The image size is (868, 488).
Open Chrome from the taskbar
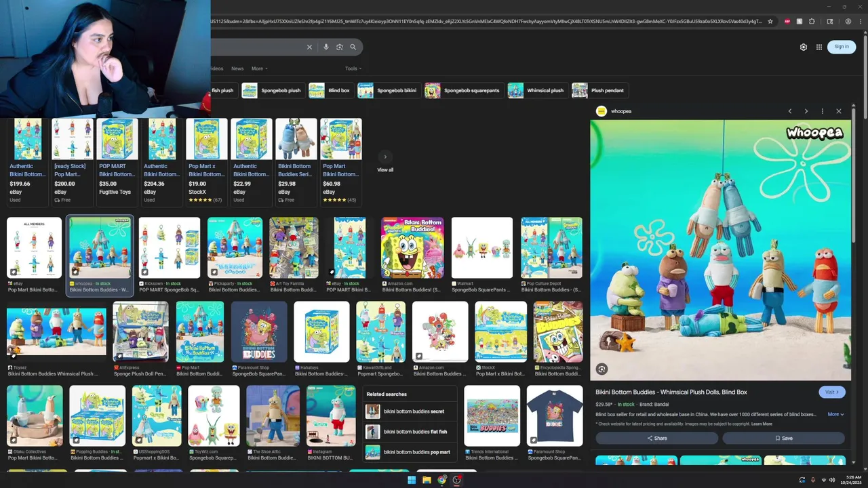click(x=442, y=480)
